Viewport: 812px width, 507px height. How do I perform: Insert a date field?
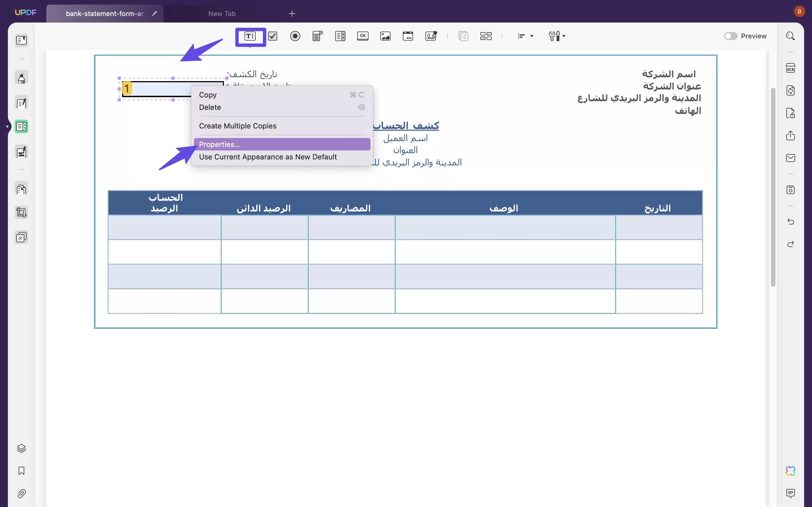(x=407, y=36)
